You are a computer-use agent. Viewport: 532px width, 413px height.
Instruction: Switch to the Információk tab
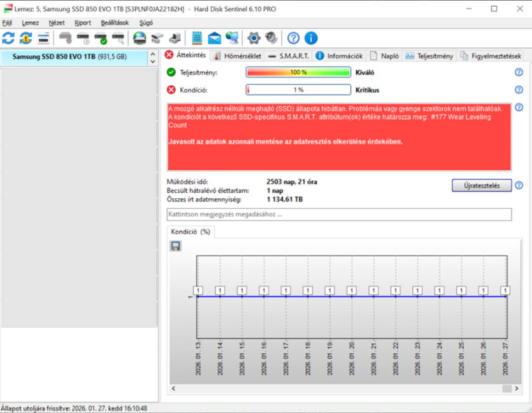click(x=339, y=56)
